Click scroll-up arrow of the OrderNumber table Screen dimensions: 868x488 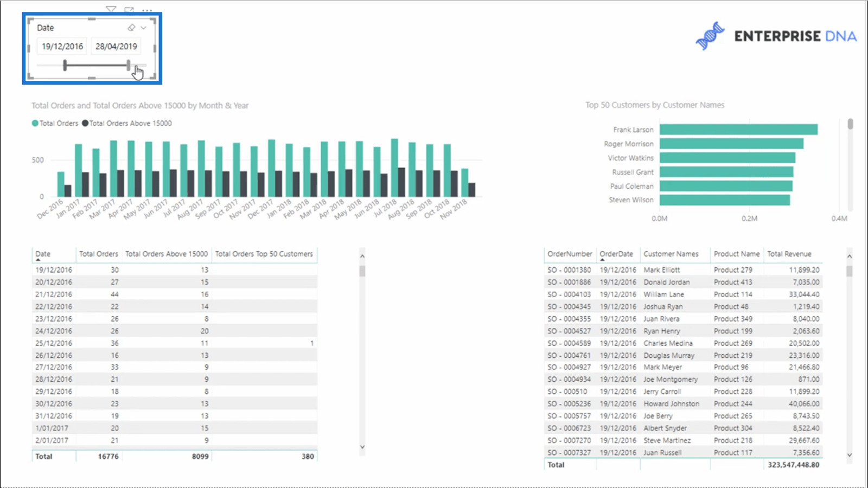tap(850, 256)
